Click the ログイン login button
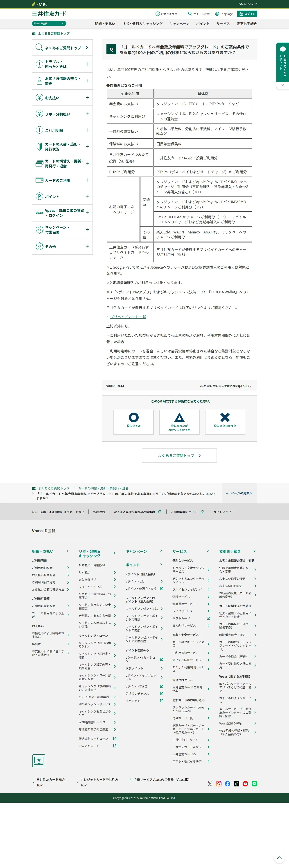This screenshot has width=289, height=868. pyautogui.click(x=247, y=14)
